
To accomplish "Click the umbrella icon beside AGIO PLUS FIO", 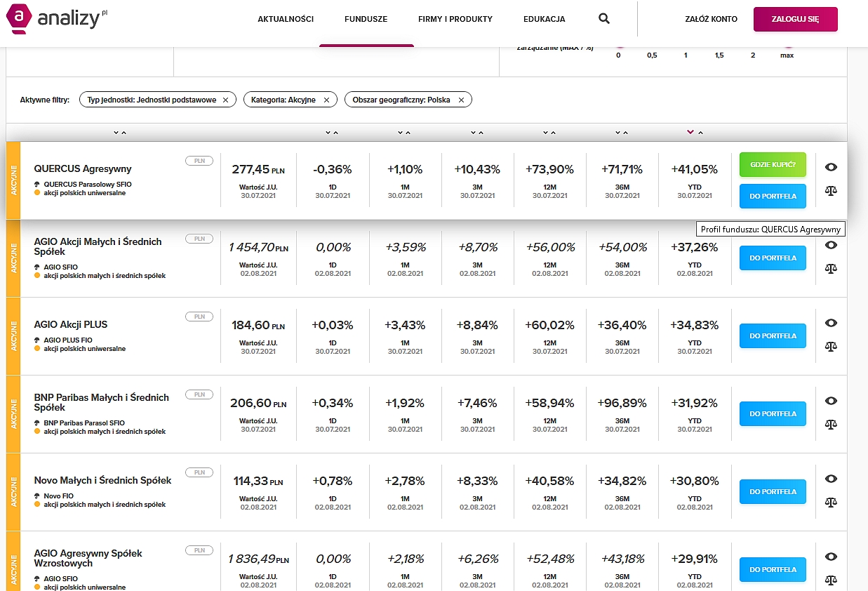I will tap(37, 340).
